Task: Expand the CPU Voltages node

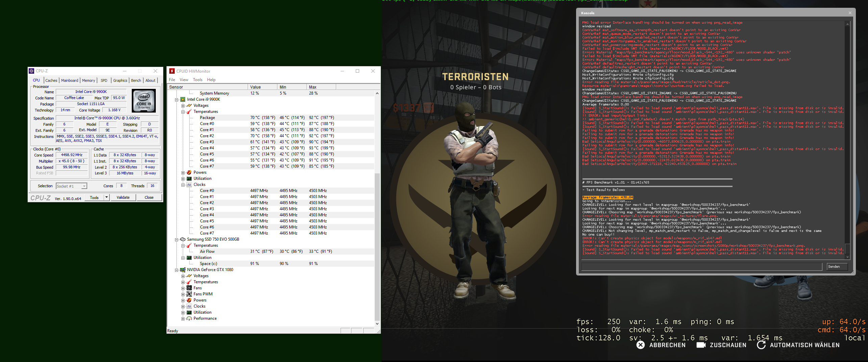Action: point(183,106)
